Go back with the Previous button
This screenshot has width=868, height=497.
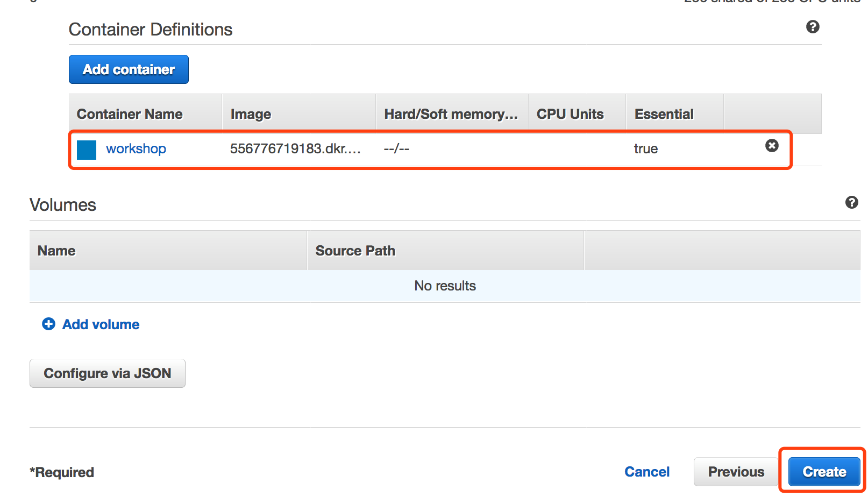[736, 472]
